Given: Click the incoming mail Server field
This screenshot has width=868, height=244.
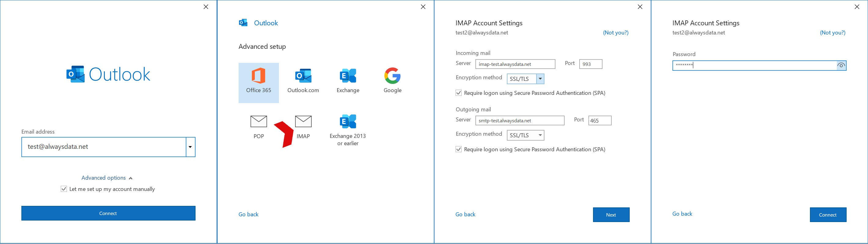Looking at the screenshot, I should click(515, 64).
